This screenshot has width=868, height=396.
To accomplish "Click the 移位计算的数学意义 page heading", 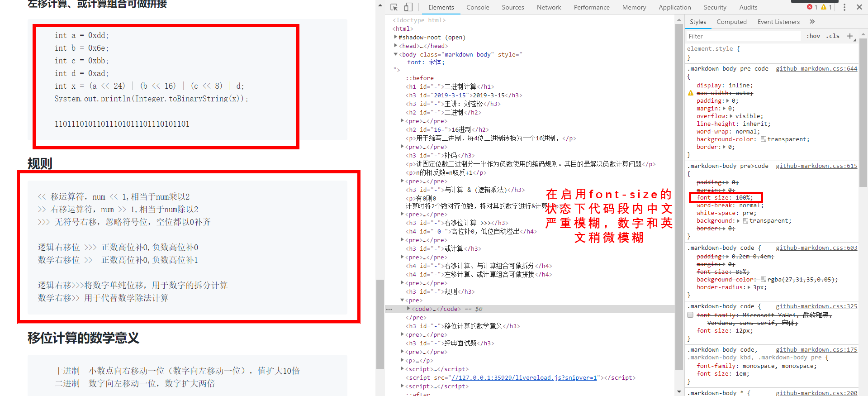I will click(x=83, y=338).
